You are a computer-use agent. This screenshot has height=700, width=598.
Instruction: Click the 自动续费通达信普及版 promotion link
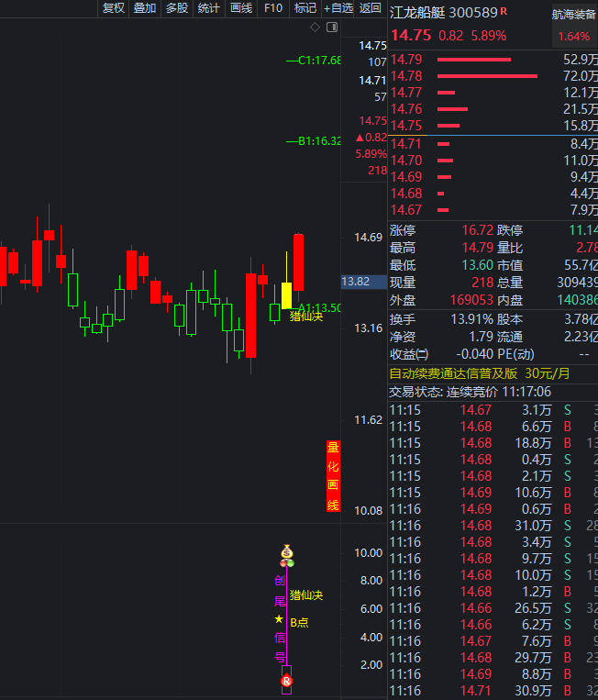pyautogui.click(x=480, y=373)
